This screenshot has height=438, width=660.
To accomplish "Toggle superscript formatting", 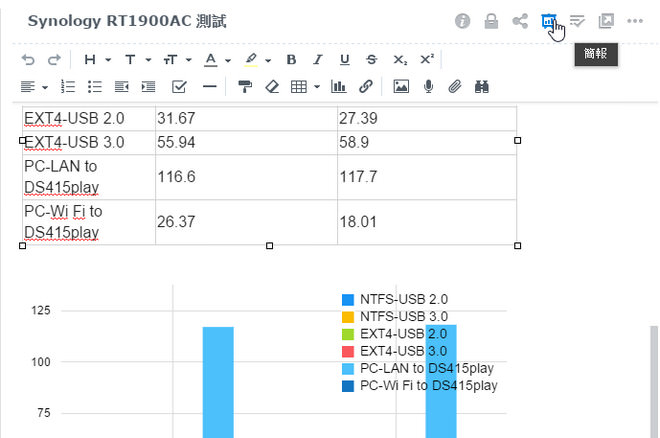I will tap(427, 59).
